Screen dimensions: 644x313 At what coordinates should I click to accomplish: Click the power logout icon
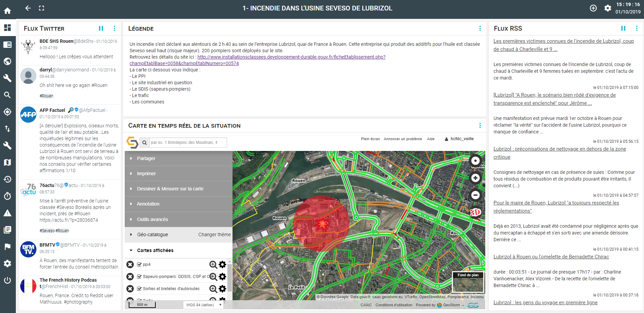(7, 280)
